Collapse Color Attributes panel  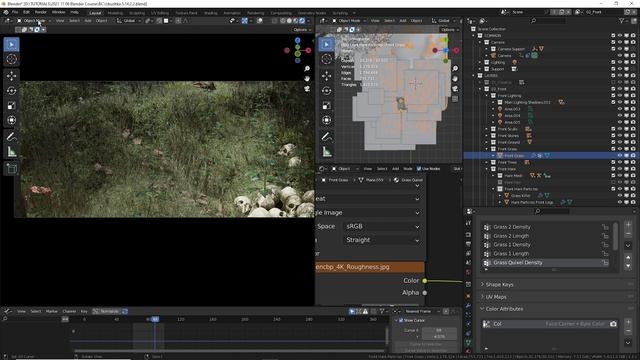[504, 309]
